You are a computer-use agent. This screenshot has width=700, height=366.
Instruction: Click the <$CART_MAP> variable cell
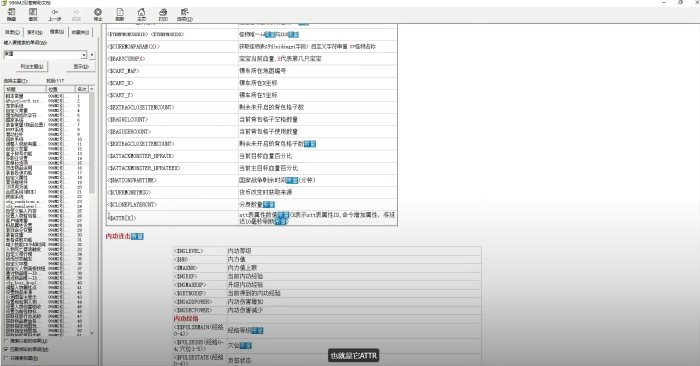[172, 71]
